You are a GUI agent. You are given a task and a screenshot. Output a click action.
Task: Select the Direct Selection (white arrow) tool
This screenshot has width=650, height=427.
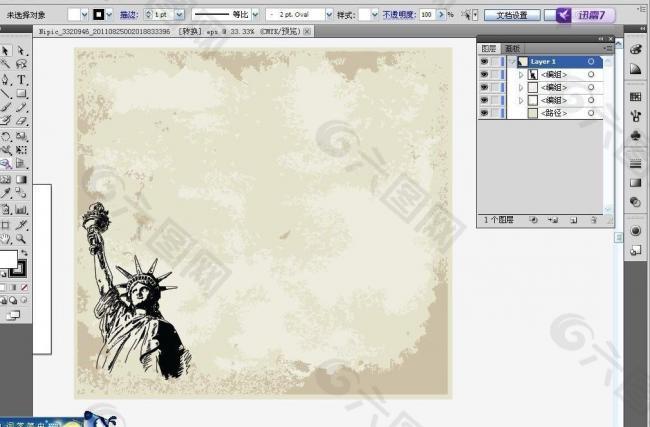[21, 51]
